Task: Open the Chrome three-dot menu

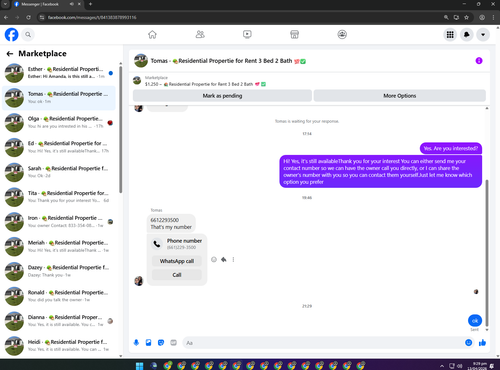Action: pyautogui.click(x=493, y=17)
